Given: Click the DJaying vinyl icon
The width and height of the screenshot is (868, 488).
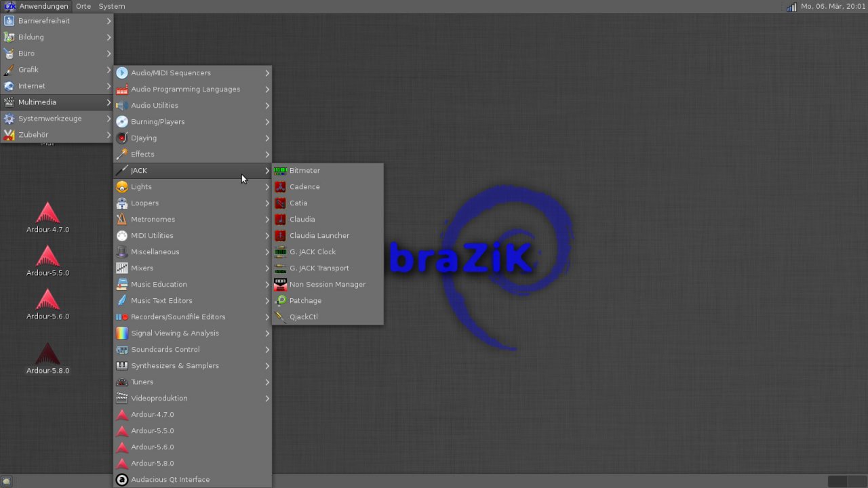Looking at the screenshot, I should (x=122, y=138).
